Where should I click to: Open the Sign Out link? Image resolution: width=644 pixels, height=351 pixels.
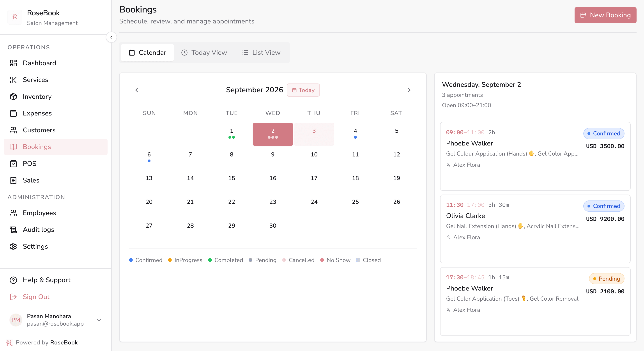click(55, 297)
